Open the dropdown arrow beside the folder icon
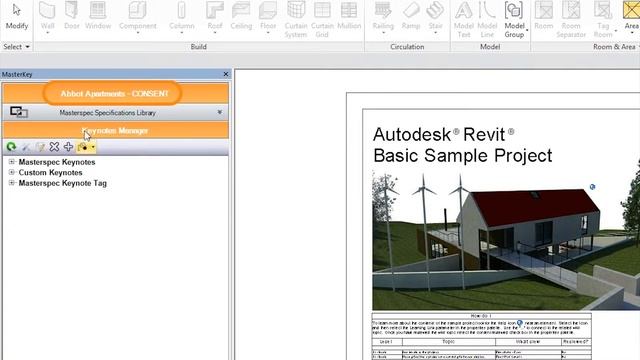 93,147
